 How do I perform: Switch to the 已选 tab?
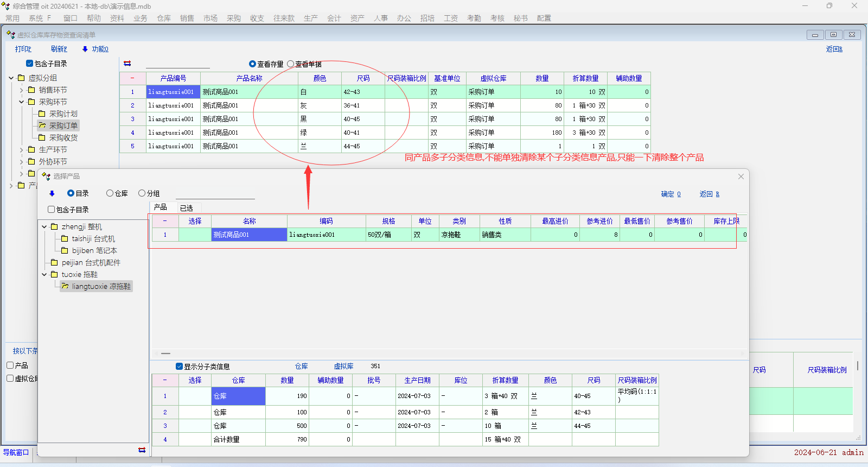point(187,208)
